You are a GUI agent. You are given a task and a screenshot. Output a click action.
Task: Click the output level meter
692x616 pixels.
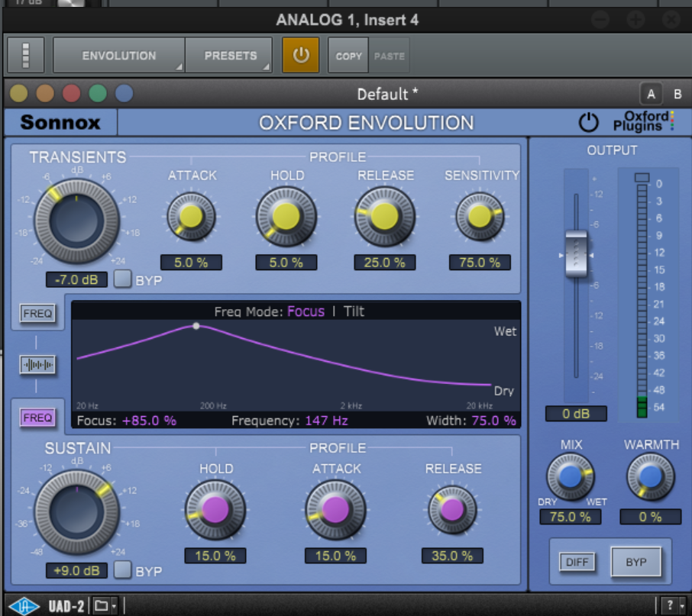click(642, 301)
